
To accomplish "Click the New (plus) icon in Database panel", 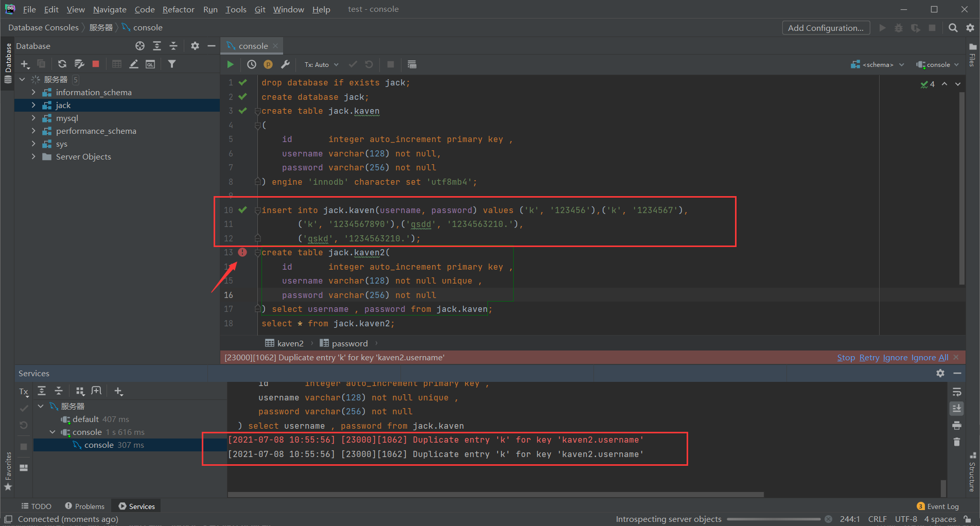I will point(24,64).
